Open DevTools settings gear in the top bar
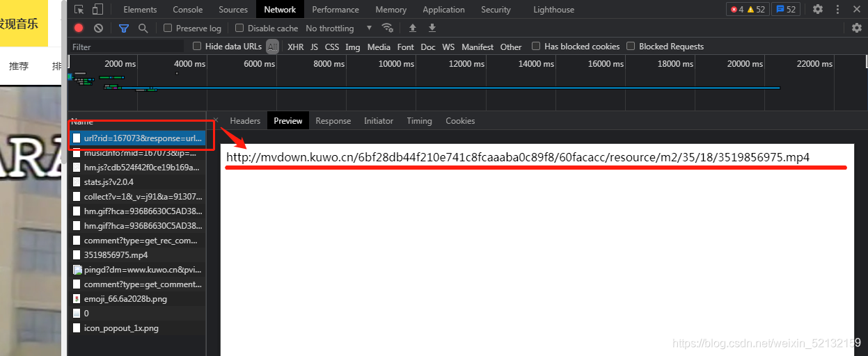868x356 pixels. (x=818, y=9)
